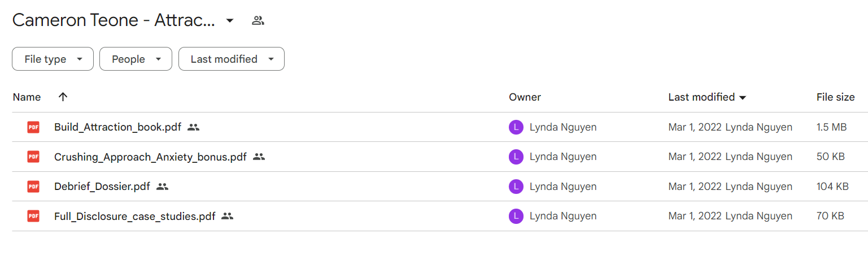Click Lynda Nguyen's avatar in the Full_Disclosure row
This screenshot has height=255, width=868.
click(x=516, y=215)
